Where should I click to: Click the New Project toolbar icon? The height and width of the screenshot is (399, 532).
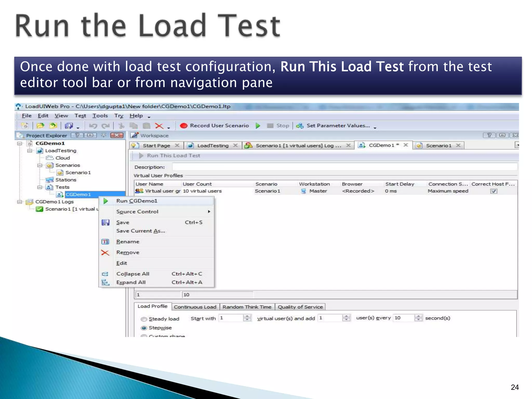pyautogui.click(x=25, y=126)
